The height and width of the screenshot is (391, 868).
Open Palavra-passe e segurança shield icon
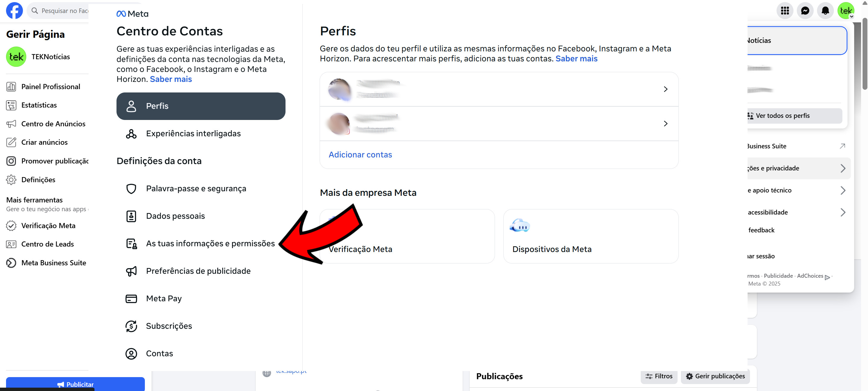(x=131, y=189)
